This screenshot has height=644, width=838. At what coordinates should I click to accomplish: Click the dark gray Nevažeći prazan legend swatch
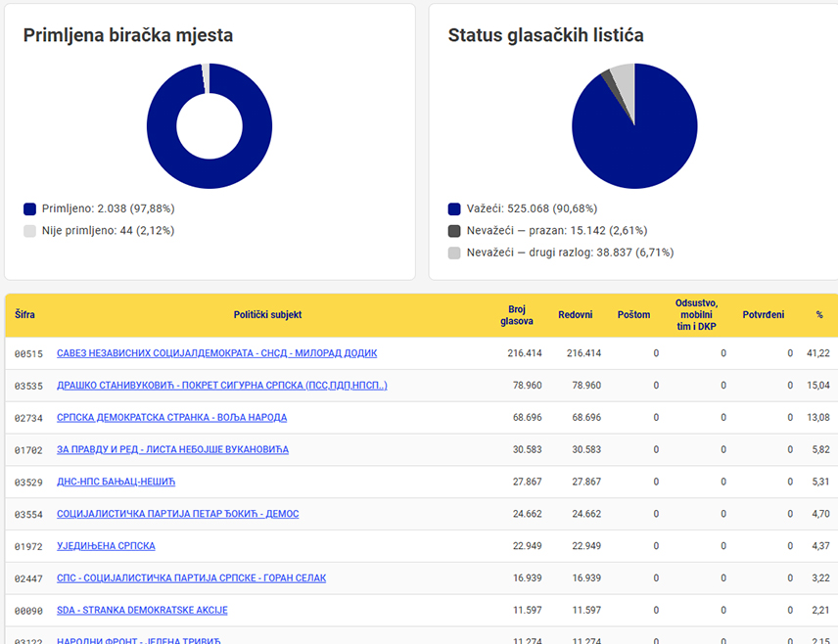pos(454,231)
